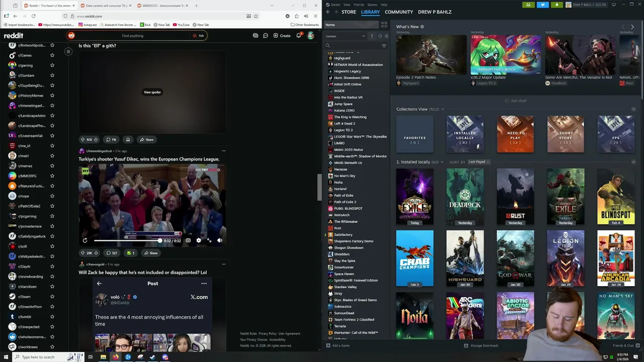Screen dimensions: 644x362
Task: Open Reddit chat icon in header
Action: point(265,36)
